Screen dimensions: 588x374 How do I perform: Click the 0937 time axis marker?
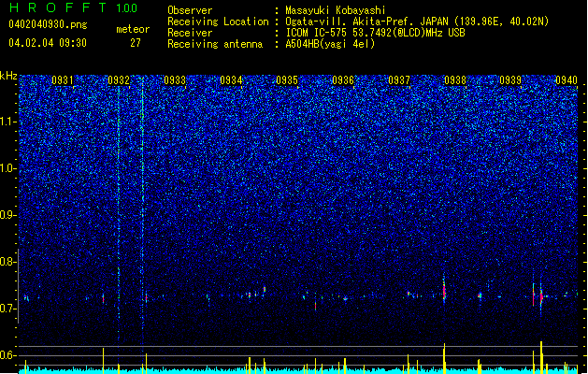(399, 80)
